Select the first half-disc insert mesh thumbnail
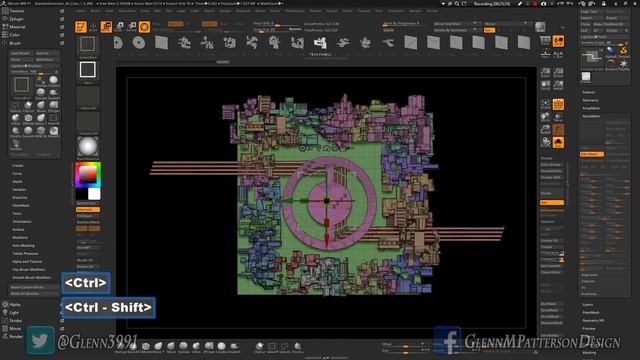Viewport: 640px width, 360px height. pos(118,42)
